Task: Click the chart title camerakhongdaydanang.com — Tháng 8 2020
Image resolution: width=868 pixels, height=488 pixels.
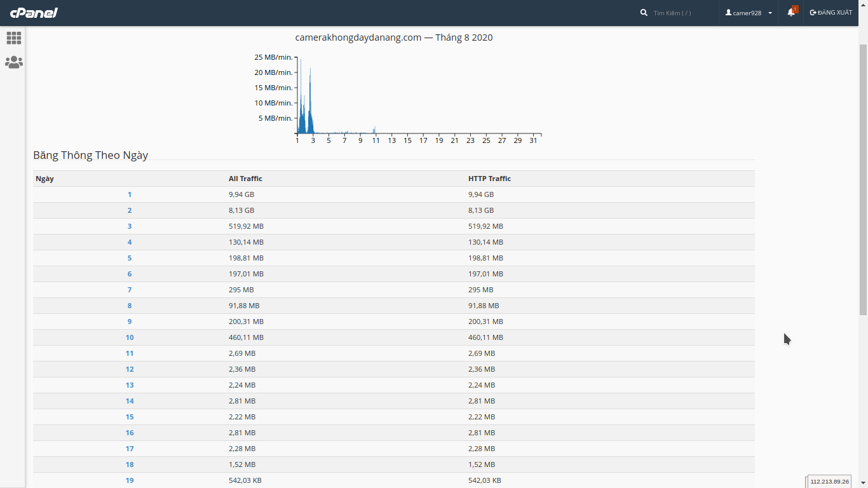Action: (x=394, y=37)
